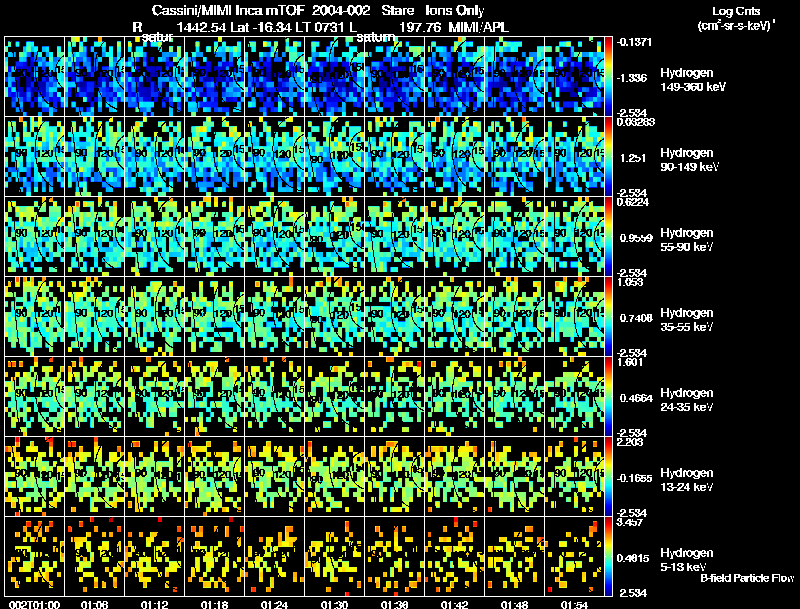The height and width of the screenshot is (609, 800).
Task: Click the Hydrogen 13-24 keV label
Action: 687,480
